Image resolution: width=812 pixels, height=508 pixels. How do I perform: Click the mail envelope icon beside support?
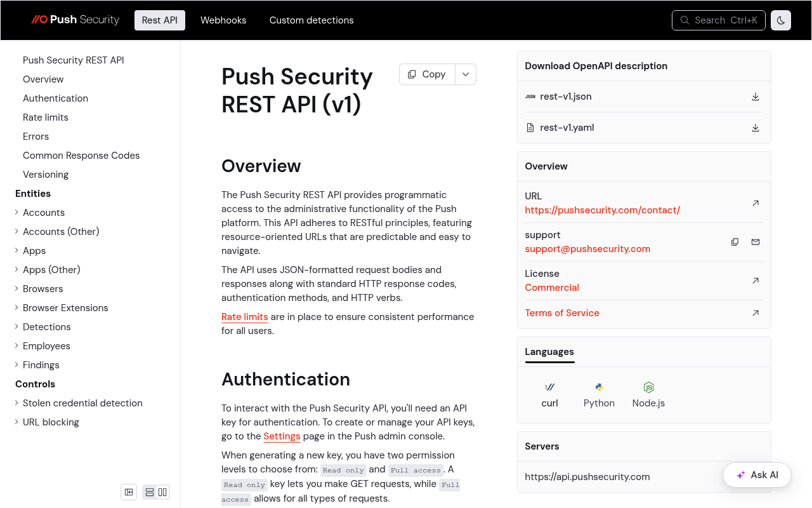756,242
